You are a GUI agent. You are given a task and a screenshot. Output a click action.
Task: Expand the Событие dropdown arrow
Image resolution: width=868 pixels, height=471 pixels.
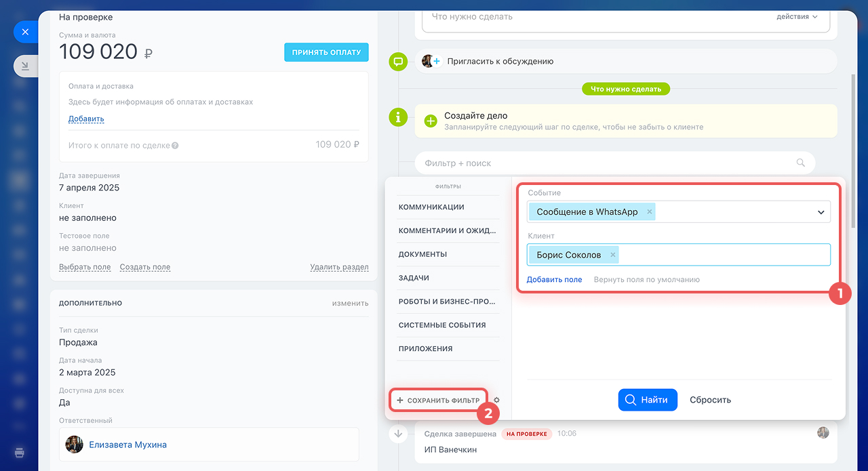pyautogui.click(x=821, y=212)
